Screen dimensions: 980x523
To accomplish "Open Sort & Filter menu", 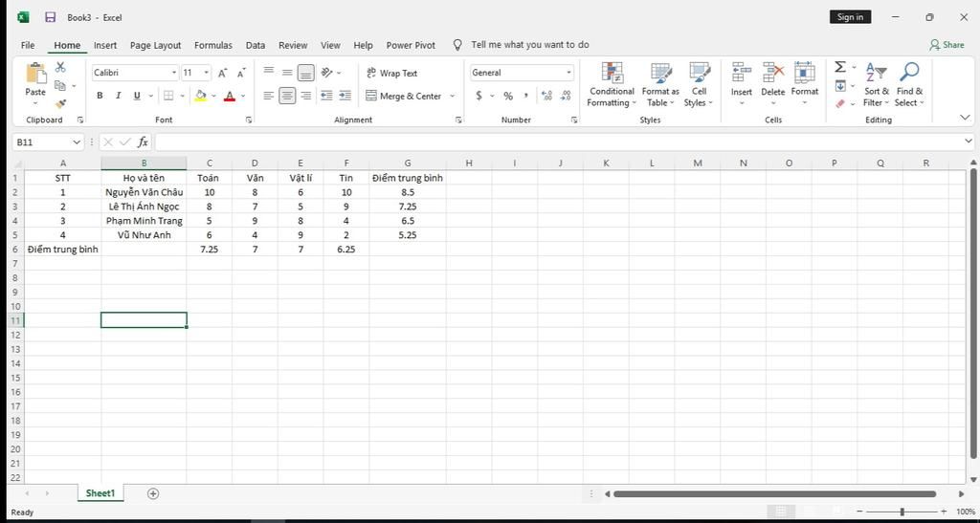I will point(877,85).
